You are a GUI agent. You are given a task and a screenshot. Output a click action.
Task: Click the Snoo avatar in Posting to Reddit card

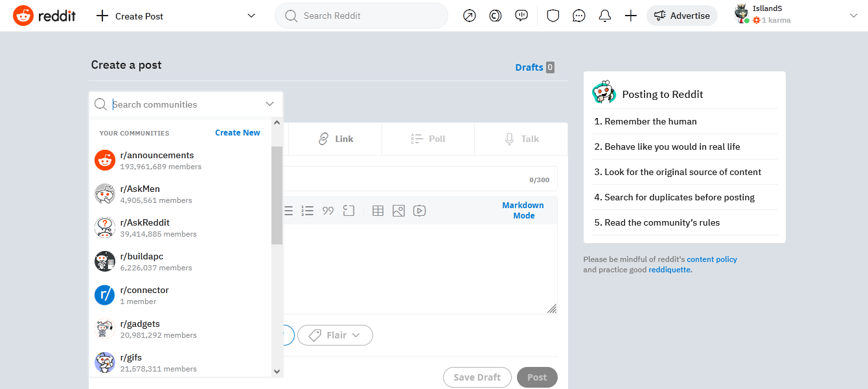coord(604,93)
